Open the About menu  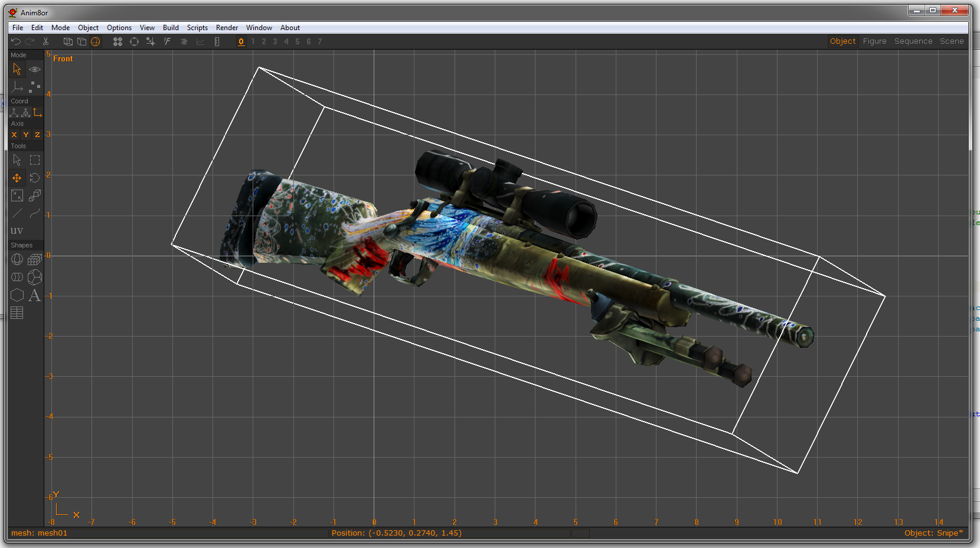(290, 28)
